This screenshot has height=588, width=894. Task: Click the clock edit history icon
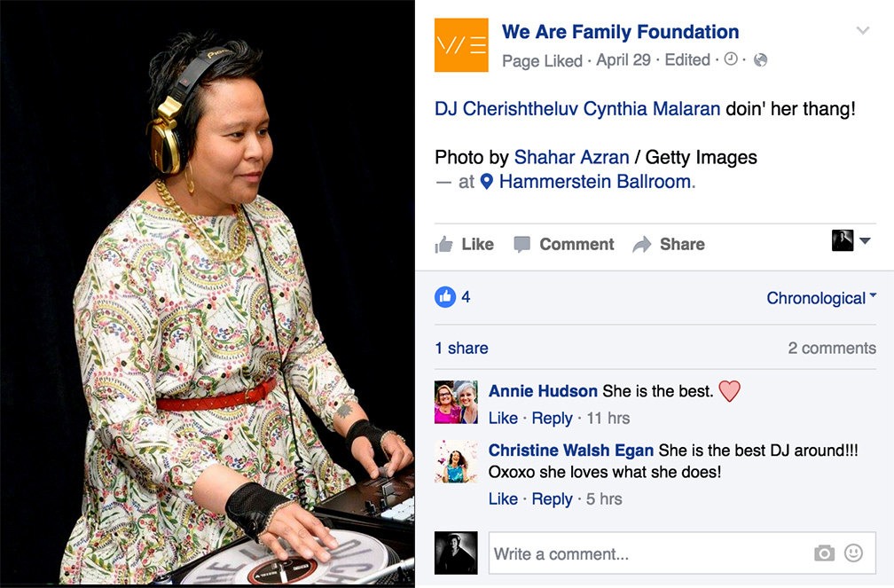[x=731, y=59]
